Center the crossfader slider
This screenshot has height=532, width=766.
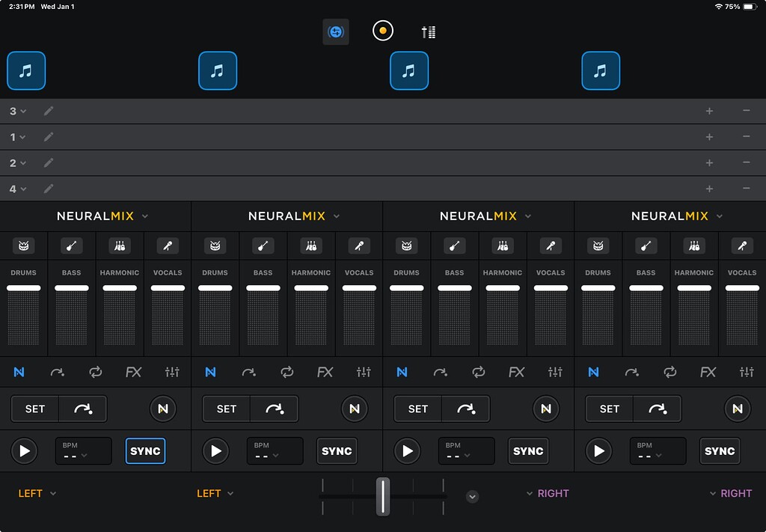click(x=383, y=496)
